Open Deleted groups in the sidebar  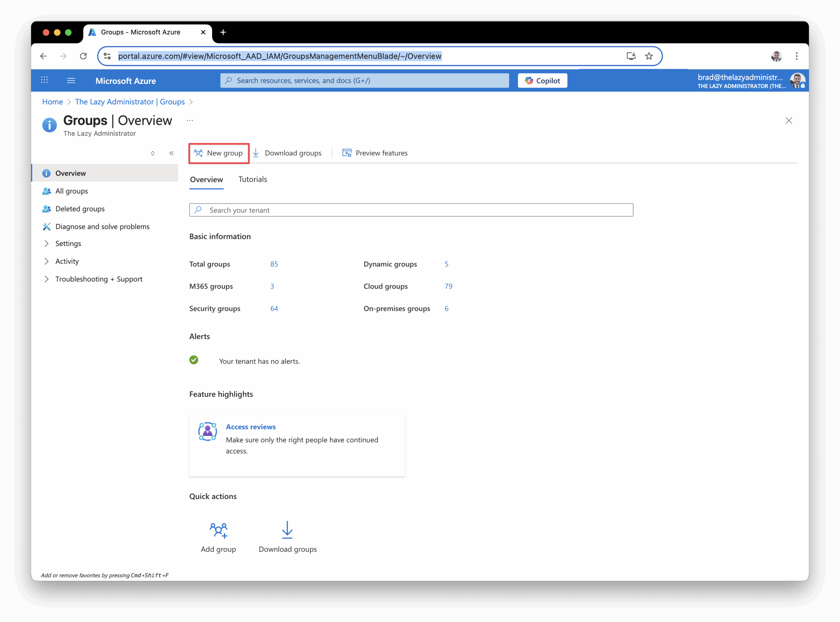click(80, 208)
